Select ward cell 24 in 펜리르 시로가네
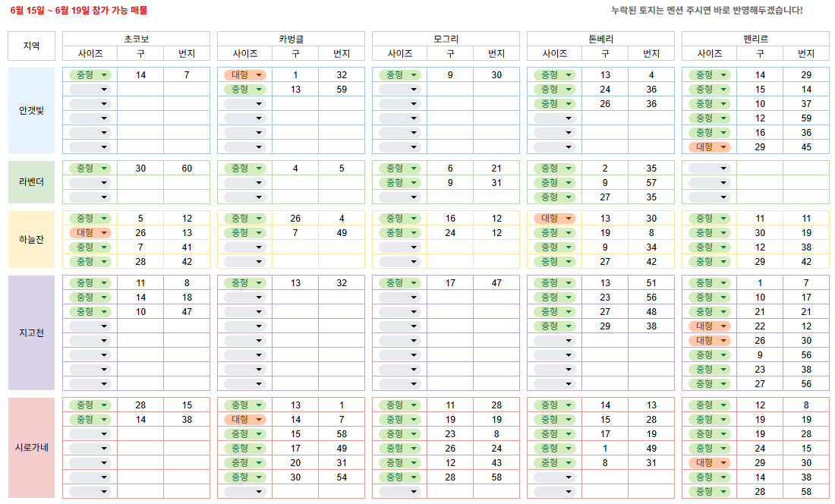835x504 pixels. click(x=760, y=449)
